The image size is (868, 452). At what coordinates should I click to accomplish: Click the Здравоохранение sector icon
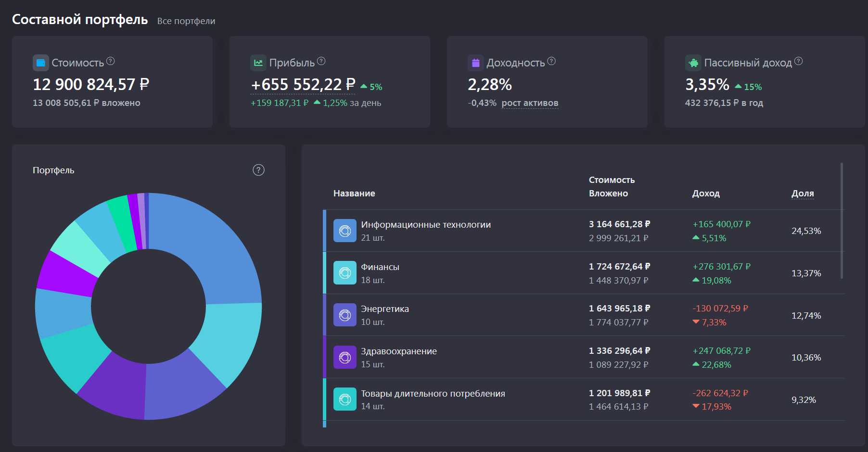(345, 357)
